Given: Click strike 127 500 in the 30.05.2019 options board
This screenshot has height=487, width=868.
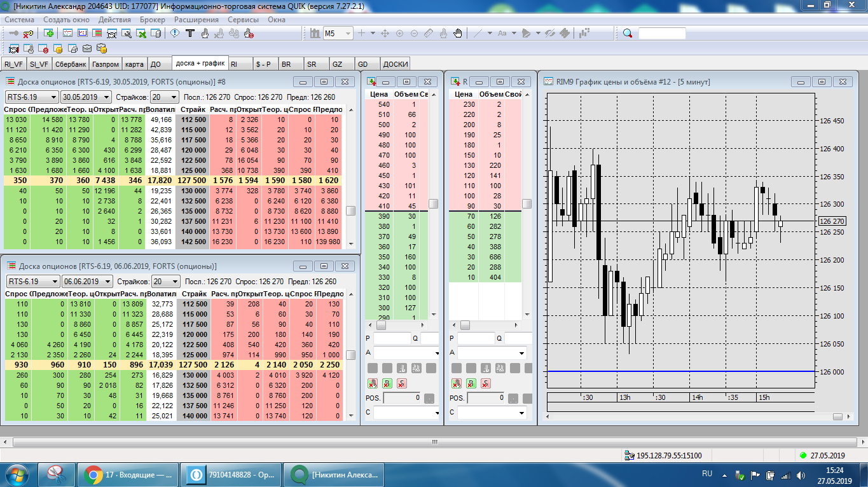Looking at the screenshot, I should pyautogui.click(x=193, y=180).
